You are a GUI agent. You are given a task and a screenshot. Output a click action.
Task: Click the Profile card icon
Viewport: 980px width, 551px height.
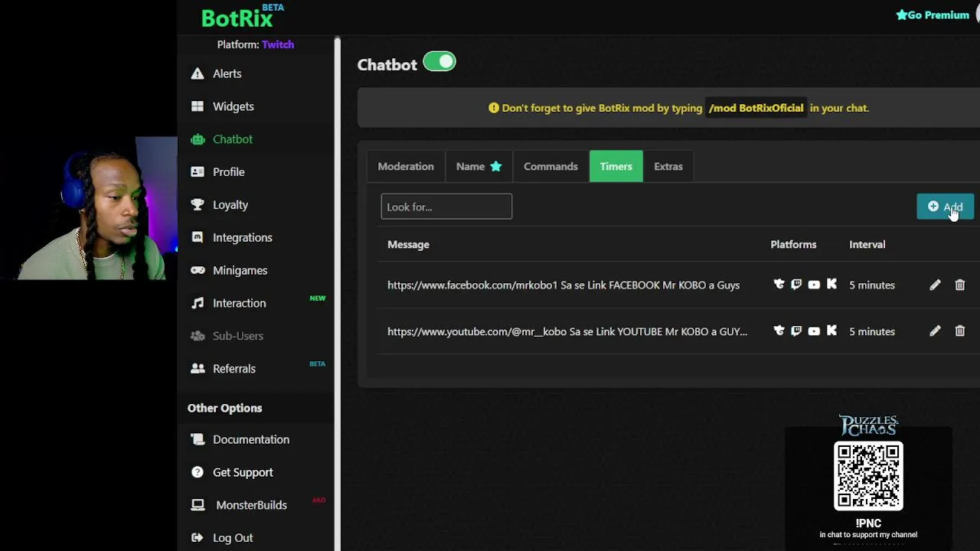198,172
